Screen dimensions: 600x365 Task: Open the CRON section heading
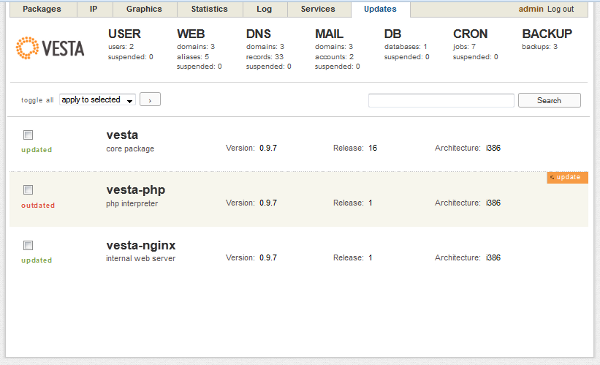pos(470,34)
